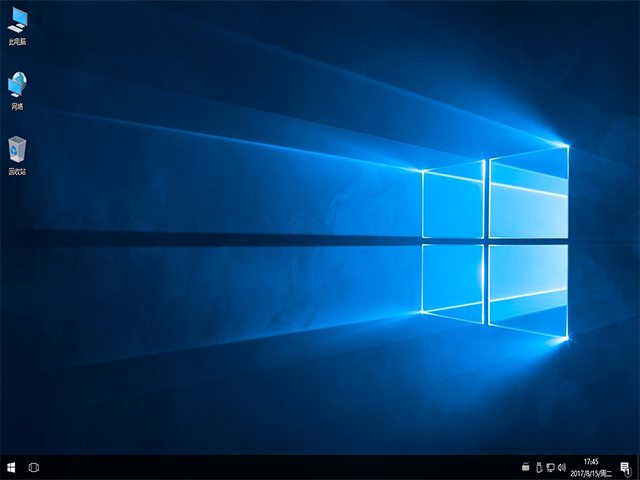Click the 回收站 label text

[17, 171]
